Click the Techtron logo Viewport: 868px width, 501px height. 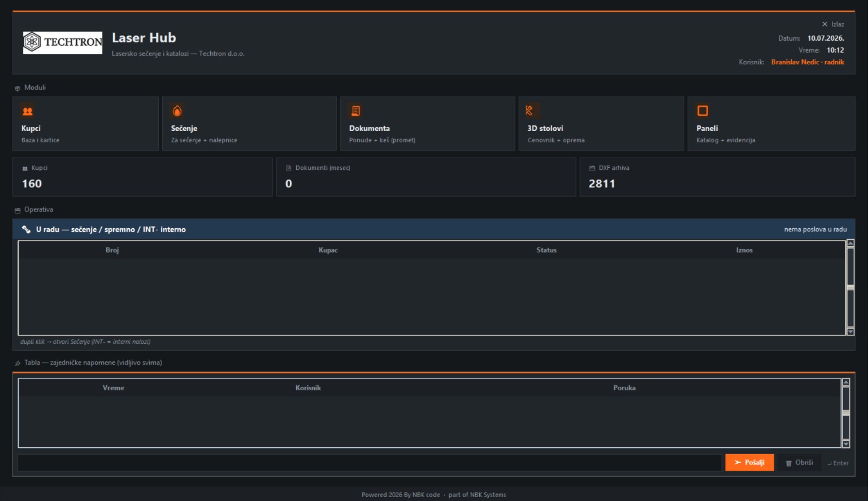coord(63,42)
